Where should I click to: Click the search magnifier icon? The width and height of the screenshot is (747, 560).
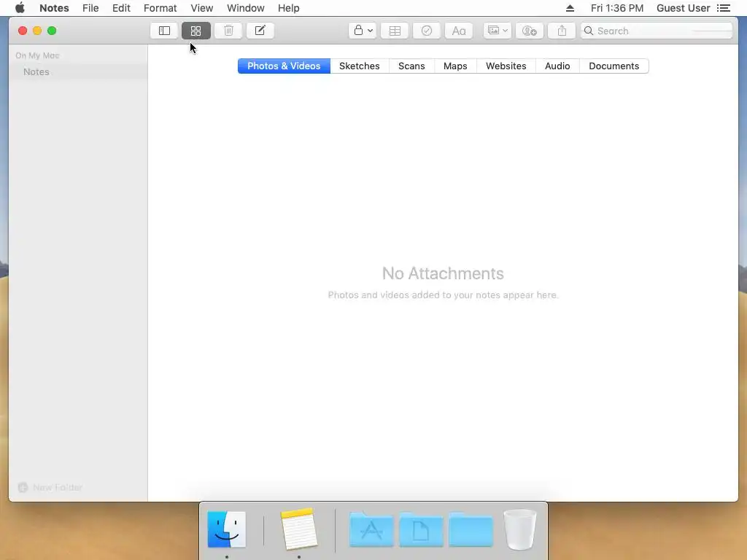pyautogui.click(x=589, y=31)
